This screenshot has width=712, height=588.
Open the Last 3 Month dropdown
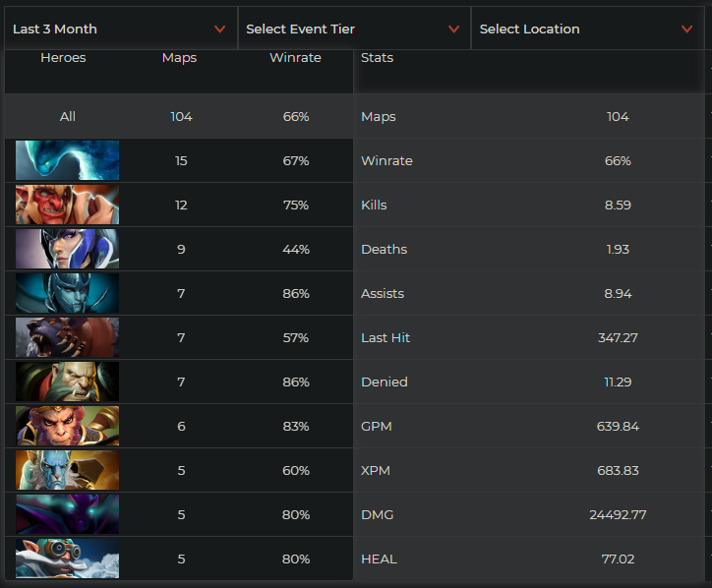(119, 29)
